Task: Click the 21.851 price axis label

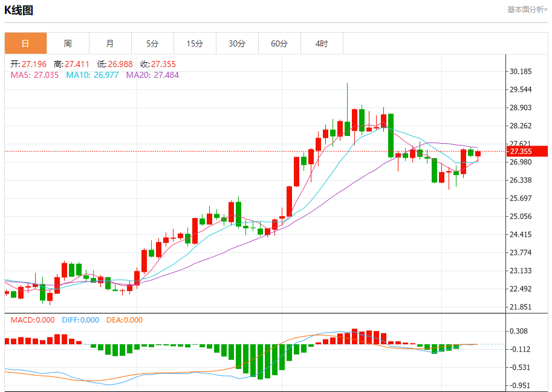Action: (x=521, y=307)
